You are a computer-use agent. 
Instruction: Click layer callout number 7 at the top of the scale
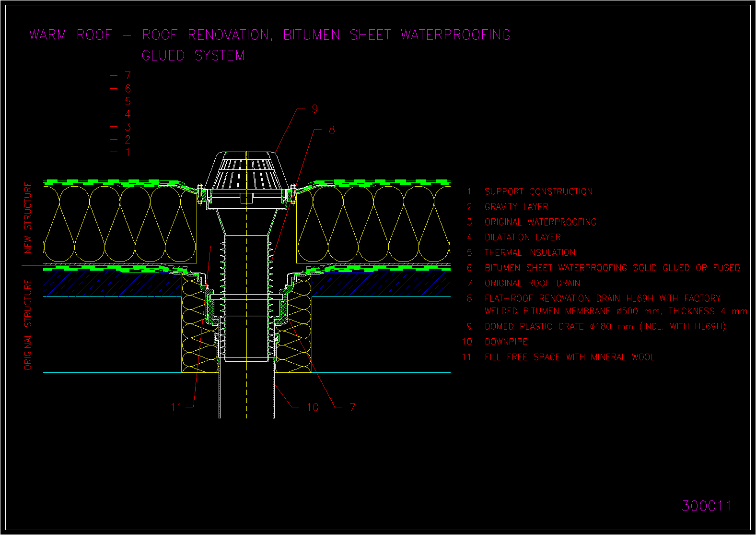coord(128,76)
